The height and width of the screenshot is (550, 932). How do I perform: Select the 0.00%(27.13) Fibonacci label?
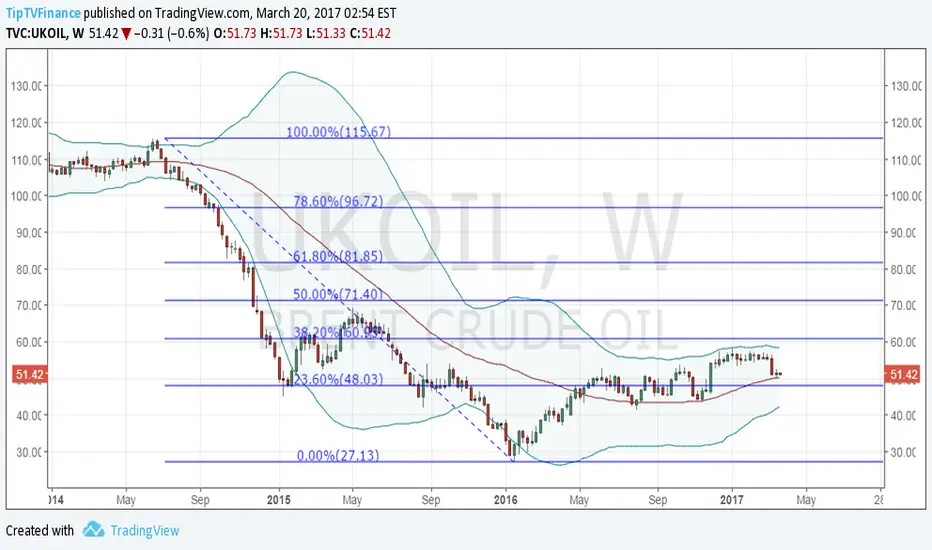(338, 455)
